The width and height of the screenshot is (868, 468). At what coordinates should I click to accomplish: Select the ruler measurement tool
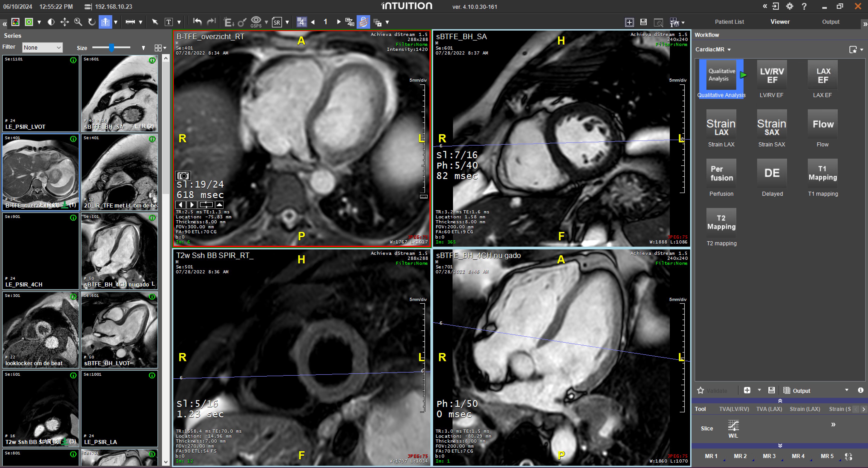point(130,22)
